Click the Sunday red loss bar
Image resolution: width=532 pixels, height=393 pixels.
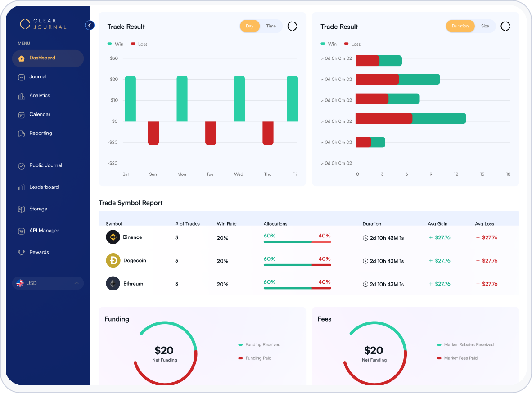[153, 133]
